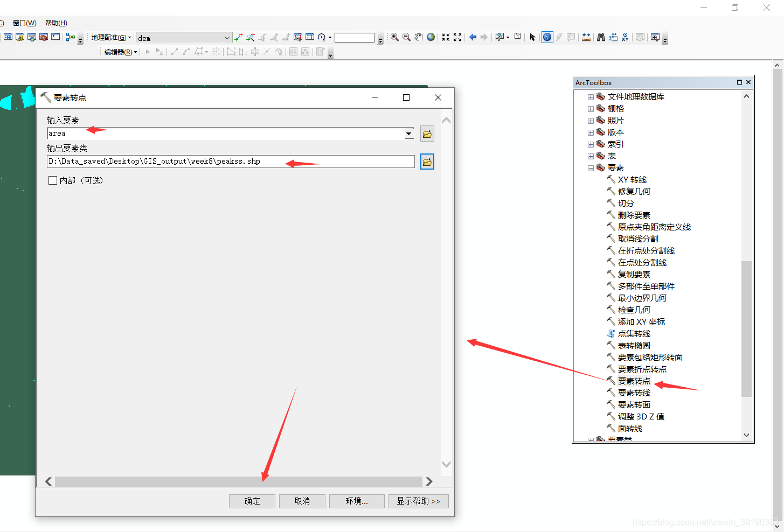Browse for output feature class folder icon

tap(427, 162)
